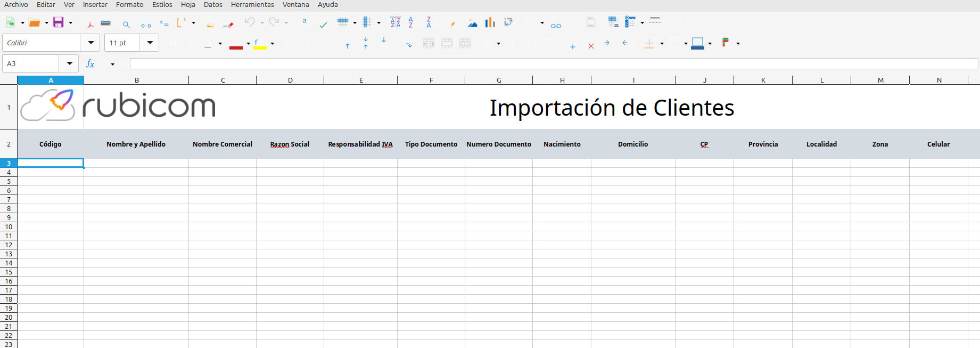Expand the 11 pt font size dropdown

(x=150, y=43)
